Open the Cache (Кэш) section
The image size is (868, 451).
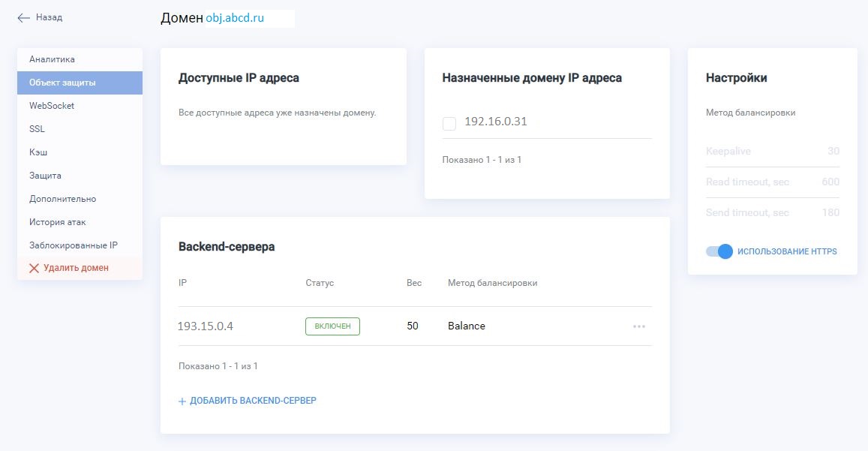38,152
